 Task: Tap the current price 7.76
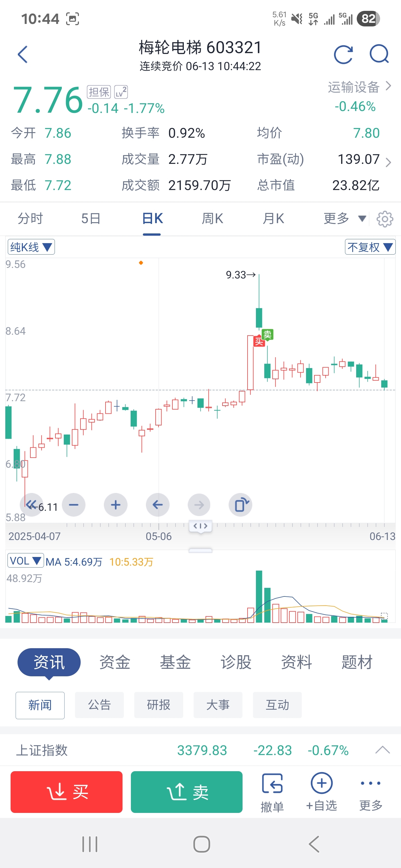[48, 100]
